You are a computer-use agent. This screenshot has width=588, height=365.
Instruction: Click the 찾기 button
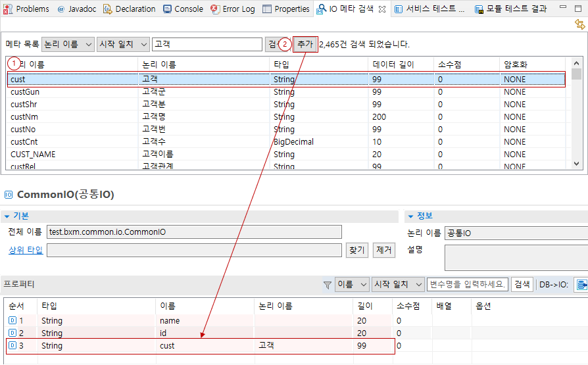(x=357, y=250)
